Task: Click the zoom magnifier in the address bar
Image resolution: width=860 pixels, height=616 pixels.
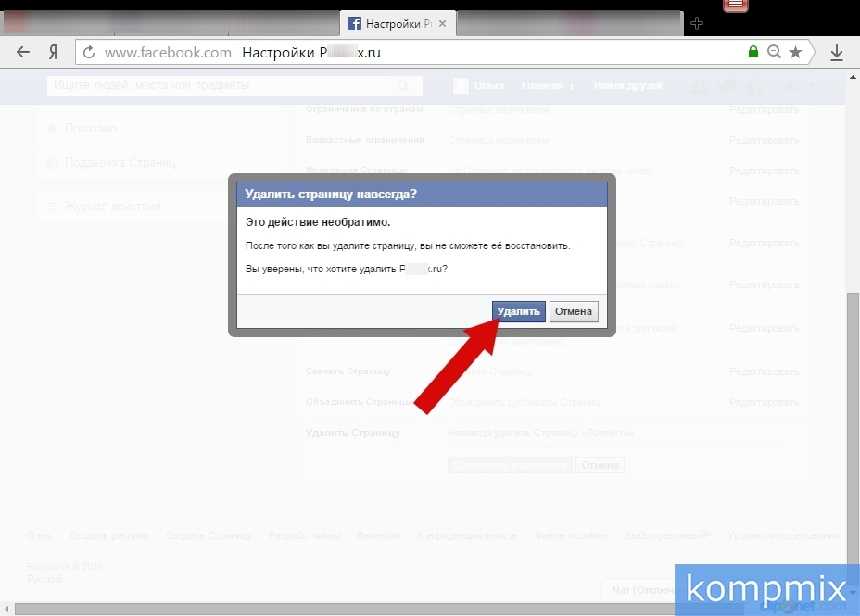Action: tap(775, 53)
